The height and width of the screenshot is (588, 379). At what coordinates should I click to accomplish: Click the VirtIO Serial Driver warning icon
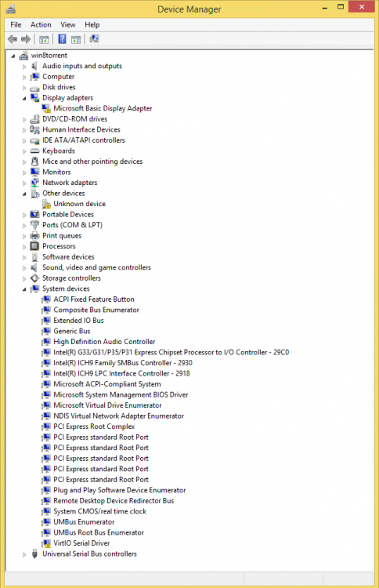[x=46, y=543]
